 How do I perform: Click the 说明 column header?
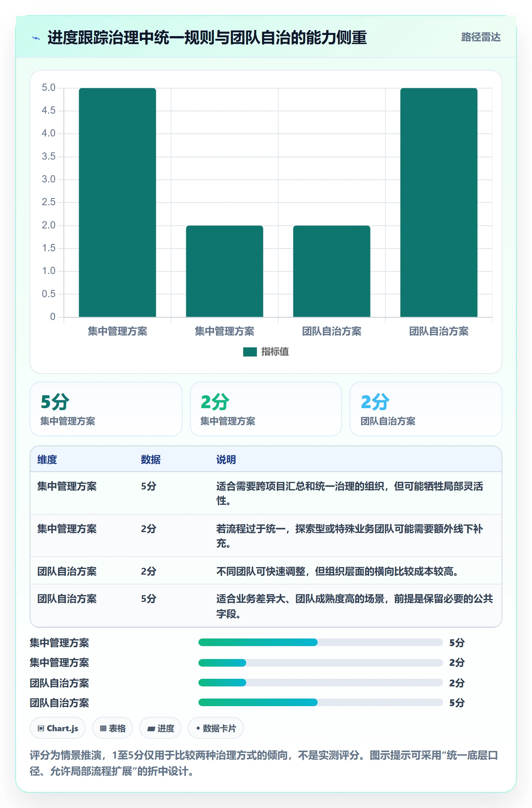click(x=226, y=460)
